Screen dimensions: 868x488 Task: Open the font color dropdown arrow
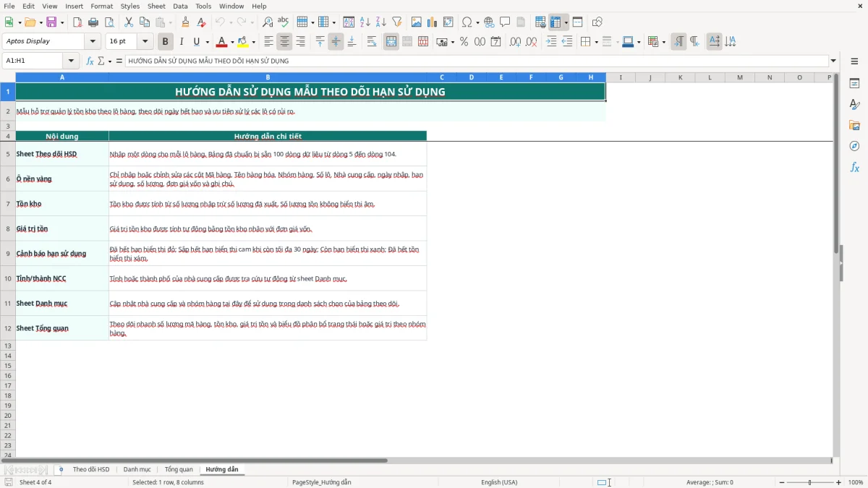click(231, 43)
